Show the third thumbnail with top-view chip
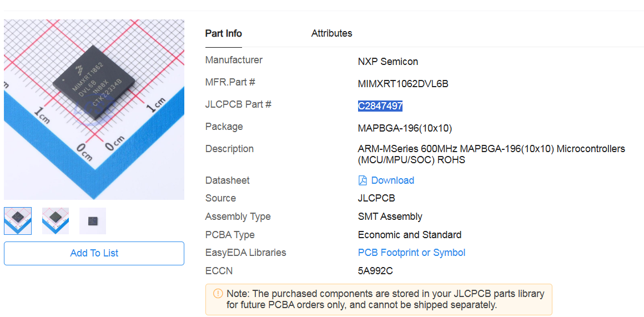 coord(93,220)
